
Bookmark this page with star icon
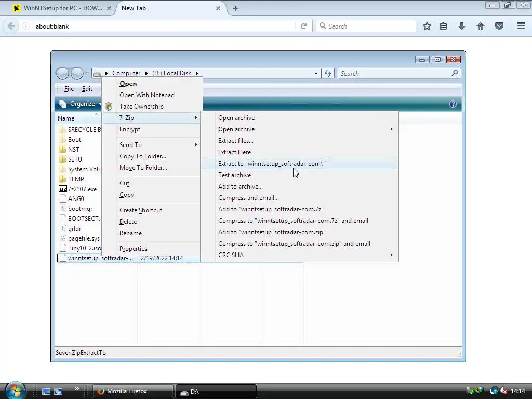[x=427, y=26]
